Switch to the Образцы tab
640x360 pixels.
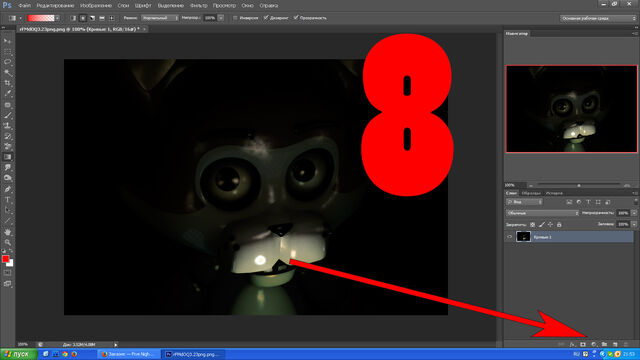coord(531,193)
